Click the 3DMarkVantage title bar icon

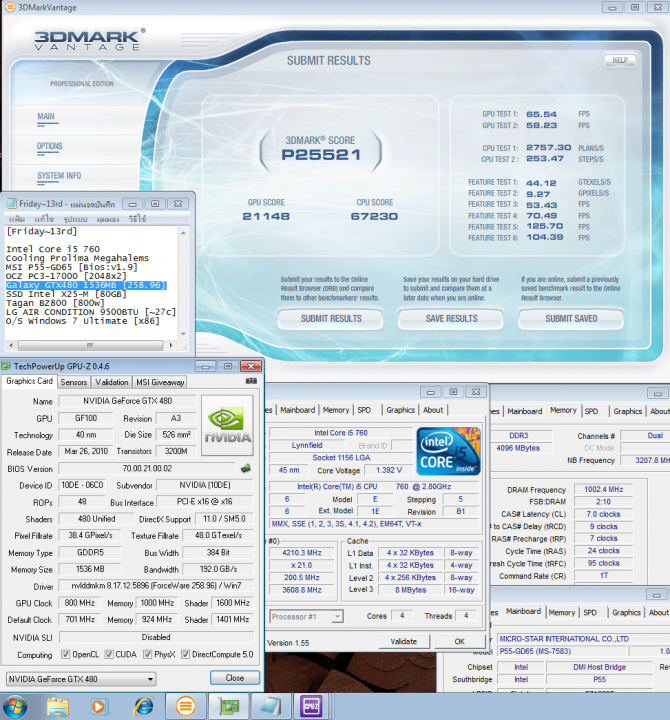point(10,7)
